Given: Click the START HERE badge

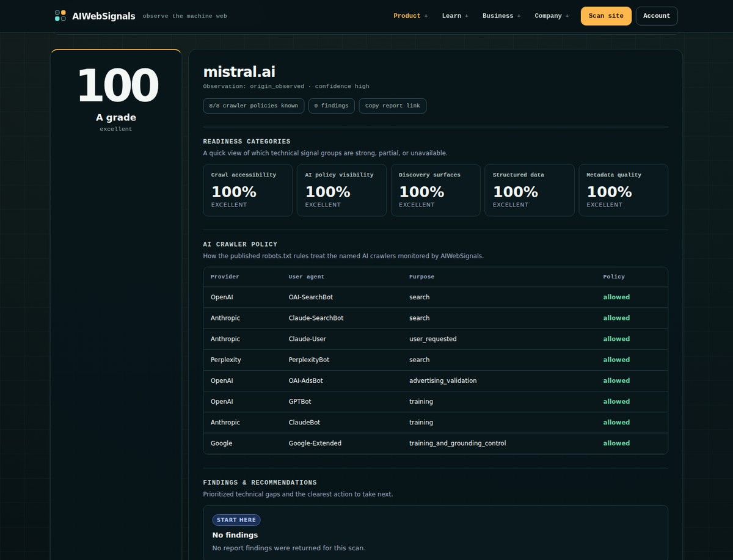Looking at the screenshot, I should click(x=236, y=520).
